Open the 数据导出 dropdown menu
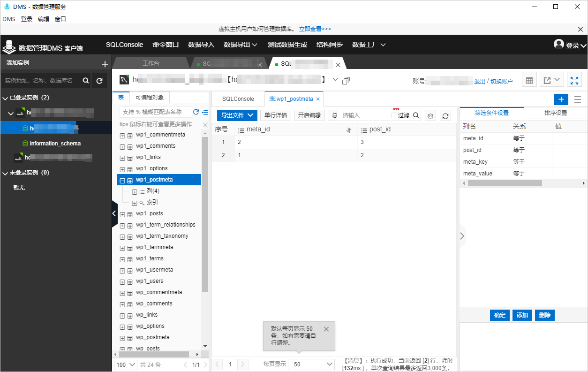The height and width of the screenshot is (372, 588). 241,45
